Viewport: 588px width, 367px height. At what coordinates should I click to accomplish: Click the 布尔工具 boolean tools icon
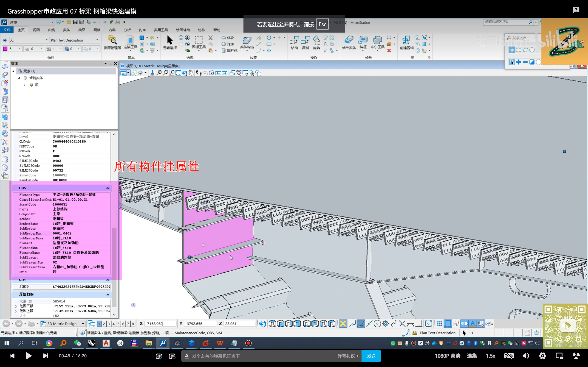pyautogui.click(x=377, y=40)
